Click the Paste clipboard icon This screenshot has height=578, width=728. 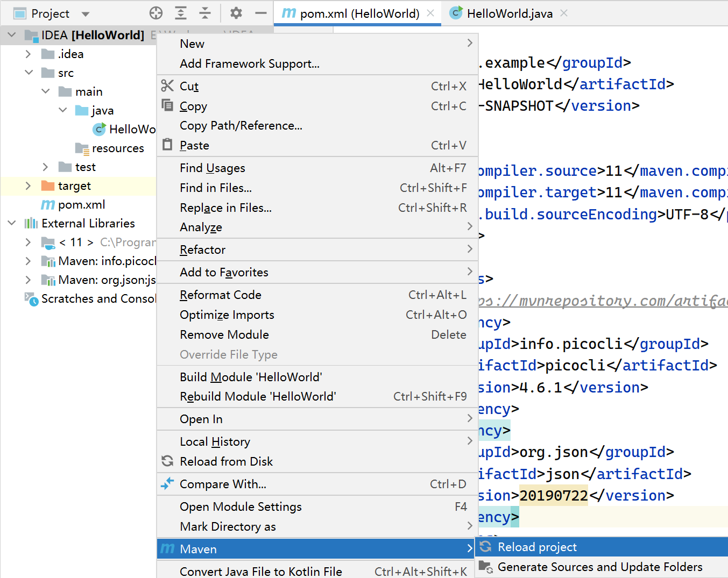point(167,145)
